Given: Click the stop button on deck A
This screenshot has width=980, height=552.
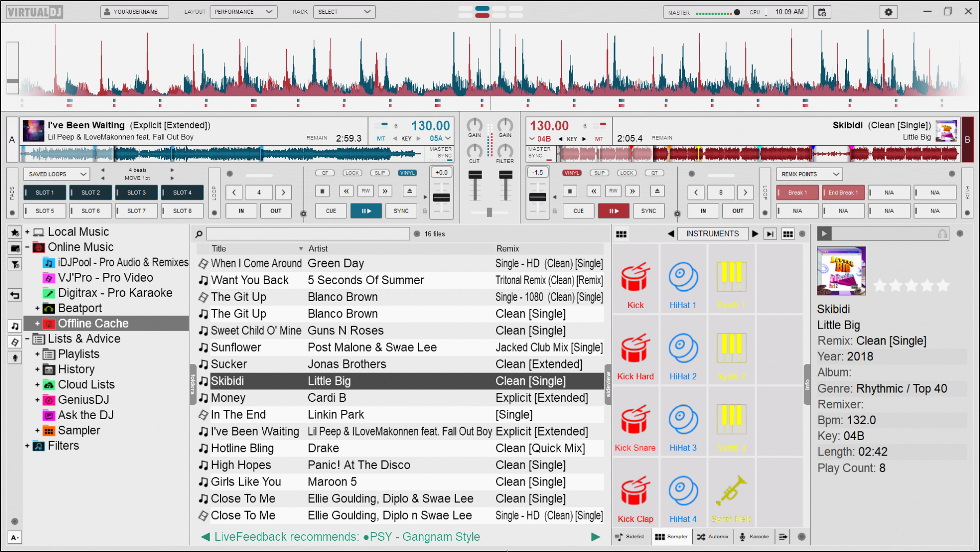Looking at the screenshot, I should (323, 191).
